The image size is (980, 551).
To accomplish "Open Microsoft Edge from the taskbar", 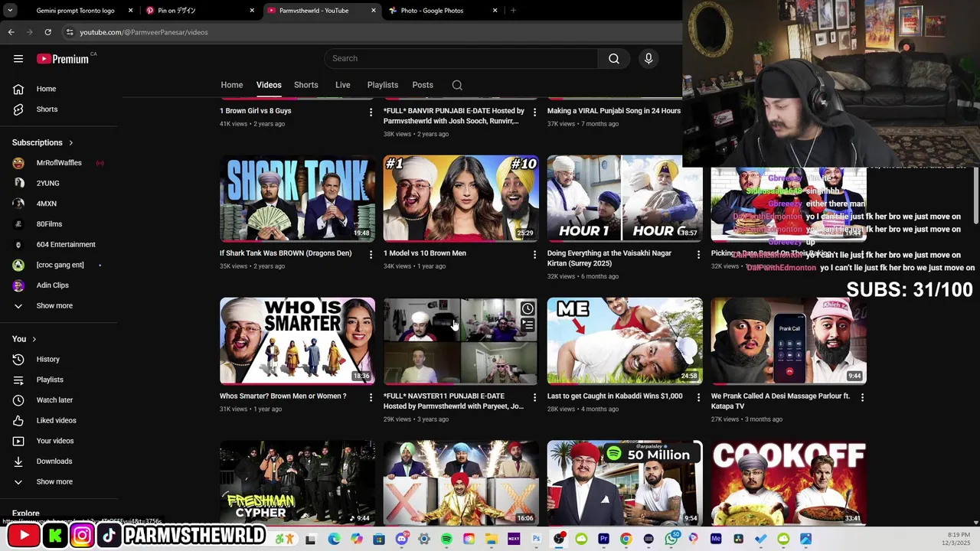I will (334, 539).
